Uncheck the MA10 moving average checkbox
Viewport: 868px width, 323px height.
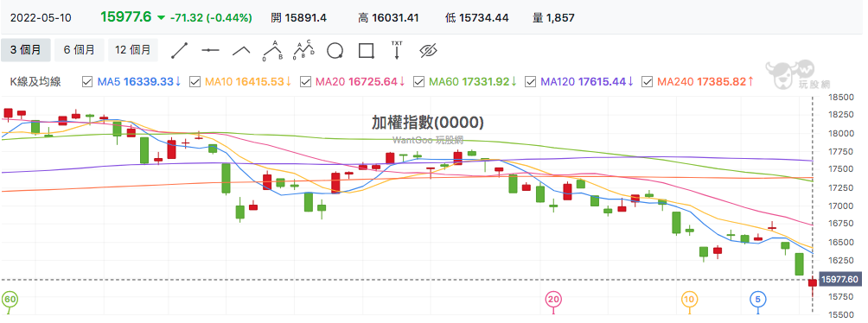coord(195,82)
